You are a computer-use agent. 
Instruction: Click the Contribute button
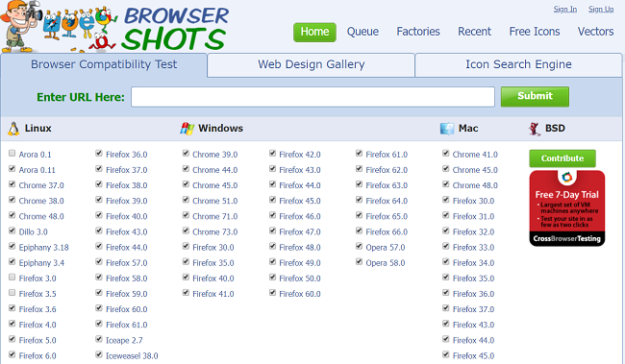pyautogui.click(x=562, y=158)
